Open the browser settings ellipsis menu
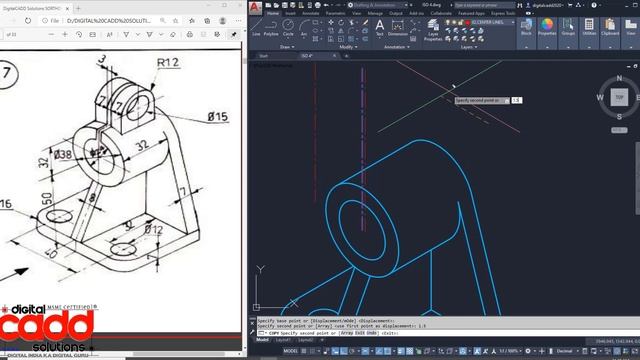The height and width of the screenshot is (360, 640). [x=238, y=20]
